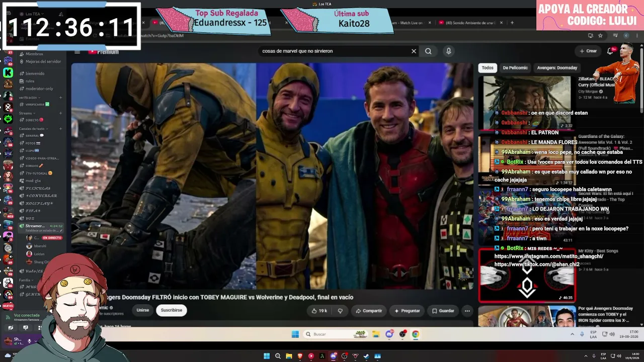
Task: Click the Suscribirse button
Action: pos(172,310)
